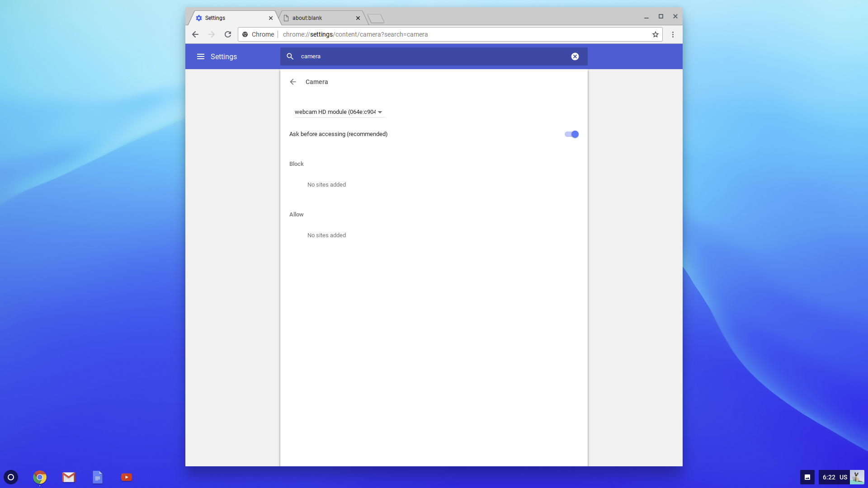Close the about:blank tab
The height and width of the screenshot is (488, 868).
358,18
